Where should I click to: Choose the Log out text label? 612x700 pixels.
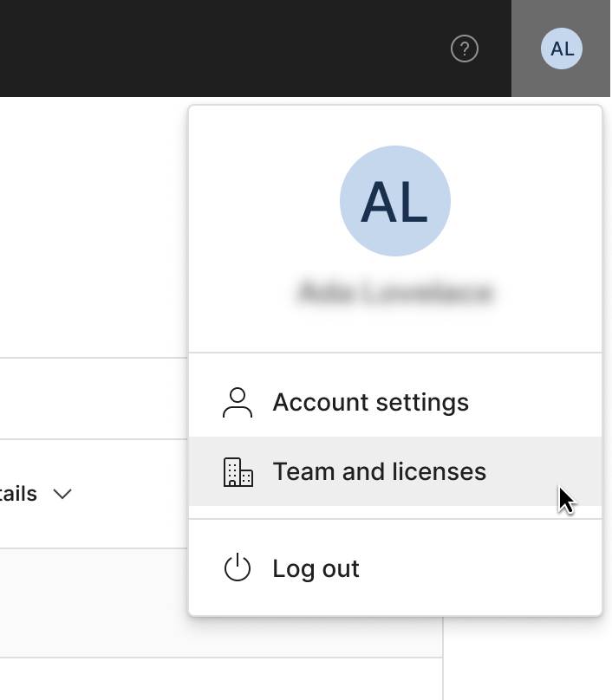(x=316, y=569)
